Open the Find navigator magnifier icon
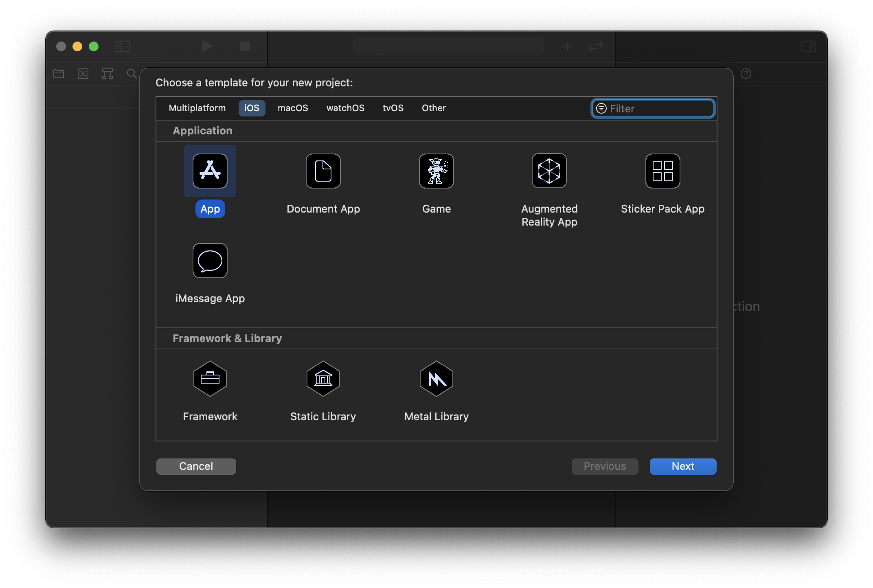Image resolution: width=873 pixels, height=588 pixels. pyautogui.click(x=132, y=74)
